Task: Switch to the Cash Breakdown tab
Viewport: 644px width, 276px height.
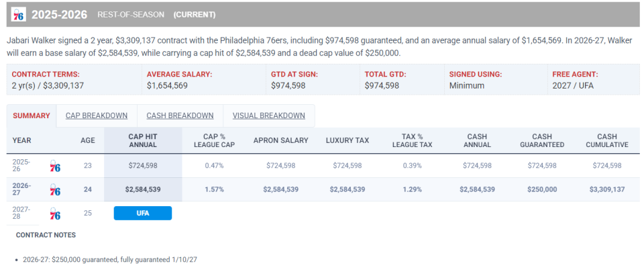Action: point(180,116)
